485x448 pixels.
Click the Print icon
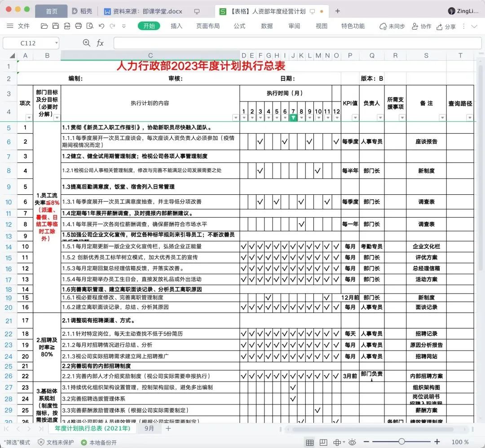pyautogui.click(x=79, y=26)
